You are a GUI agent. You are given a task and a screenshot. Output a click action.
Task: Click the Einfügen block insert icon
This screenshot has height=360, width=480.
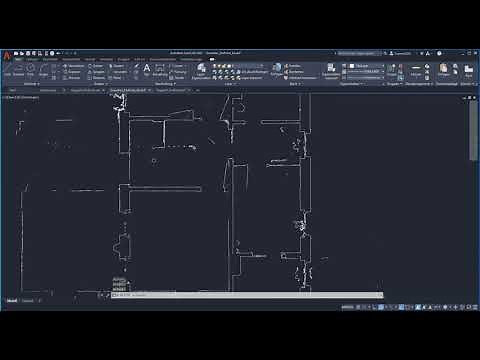pos(277,70)
